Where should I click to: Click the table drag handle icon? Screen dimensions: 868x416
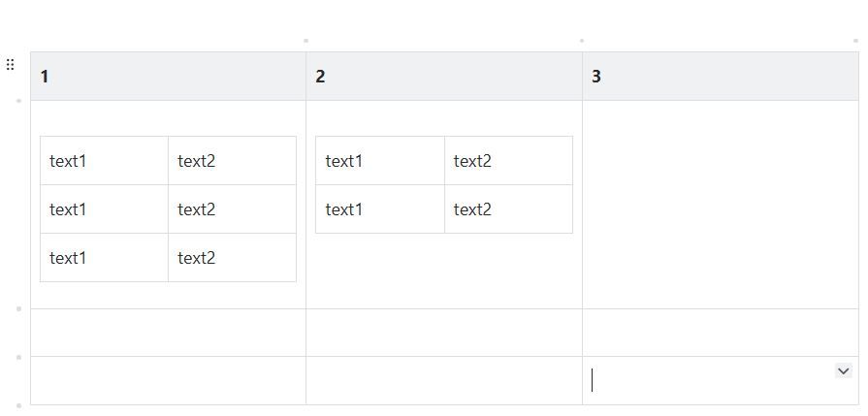click(10, 65)
